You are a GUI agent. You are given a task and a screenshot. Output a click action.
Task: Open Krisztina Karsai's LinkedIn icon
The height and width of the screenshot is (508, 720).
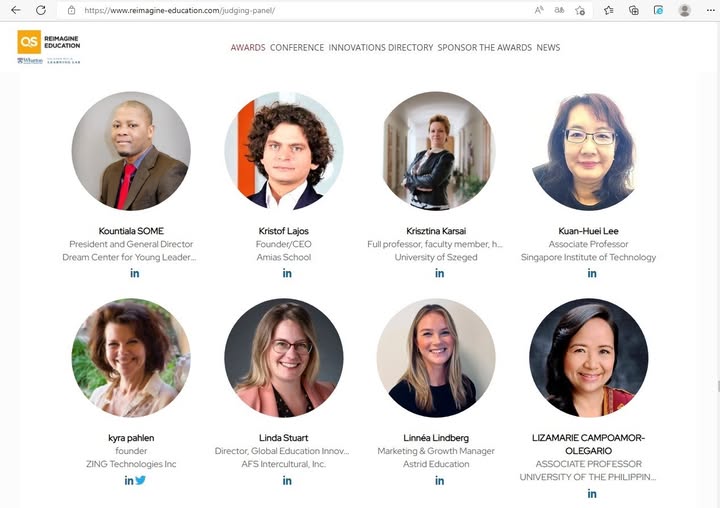tap(439, 273)
